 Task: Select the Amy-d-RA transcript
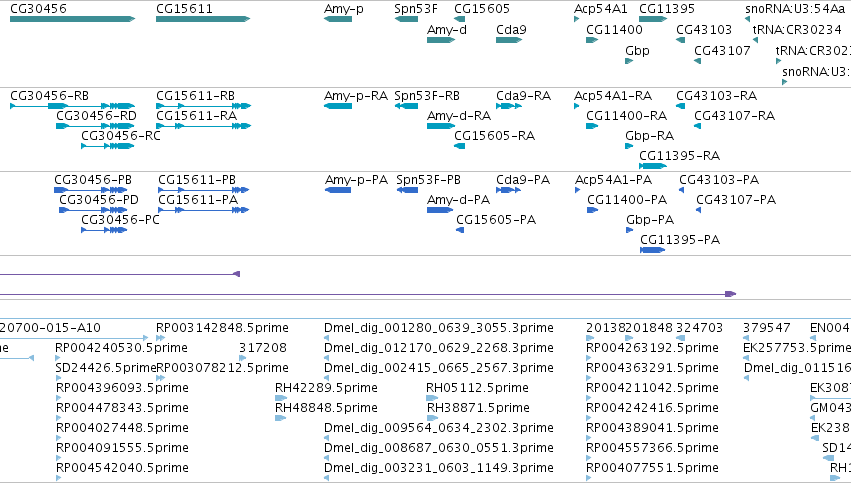tap(441, 126)
